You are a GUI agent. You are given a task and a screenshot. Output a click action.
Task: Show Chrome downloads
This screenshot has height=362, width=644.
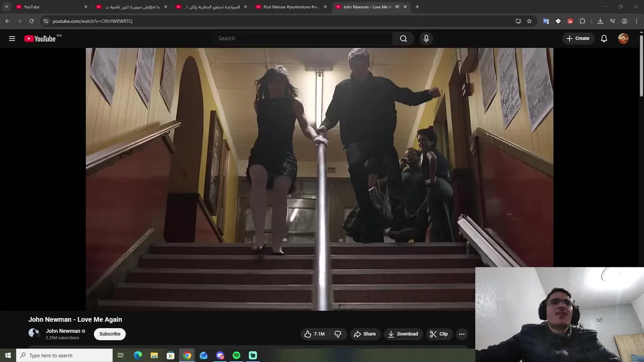coord(600,21)
